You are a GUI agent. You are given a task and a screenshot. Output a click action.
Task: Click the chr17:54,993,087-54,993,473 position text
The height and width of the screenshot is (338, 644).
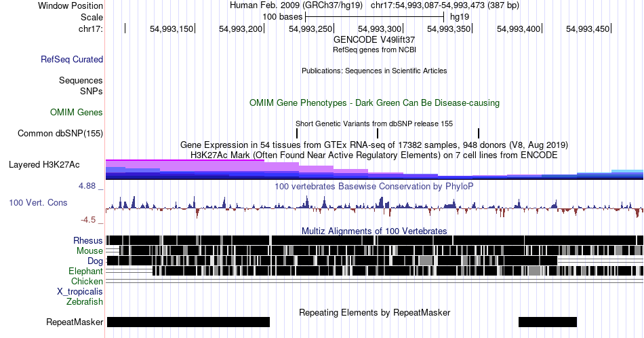(445, 5)
